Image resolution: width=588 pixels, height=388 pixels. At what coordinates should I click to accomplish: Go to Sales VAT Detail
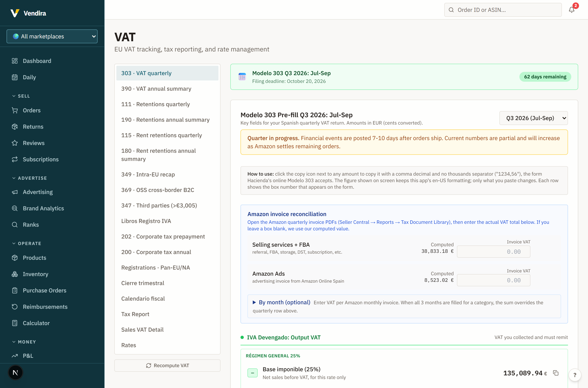(167, 330)
